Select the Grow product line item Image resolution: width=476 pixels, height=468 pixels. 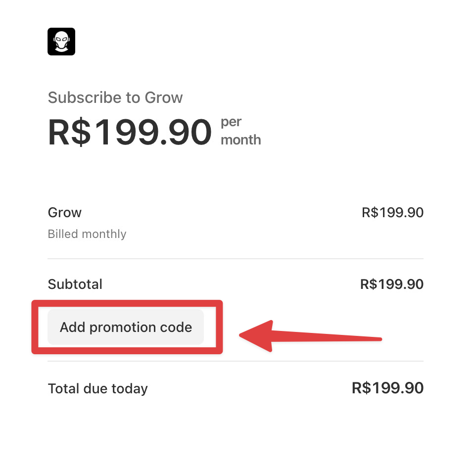coord(64,212)
